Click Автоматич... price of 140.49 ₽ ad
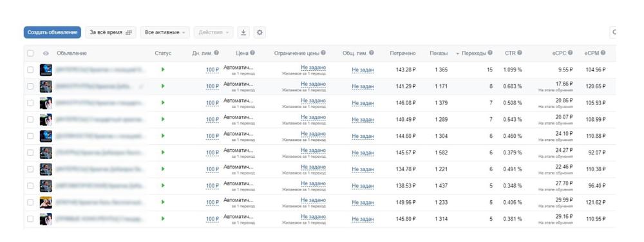 [239, 117]
